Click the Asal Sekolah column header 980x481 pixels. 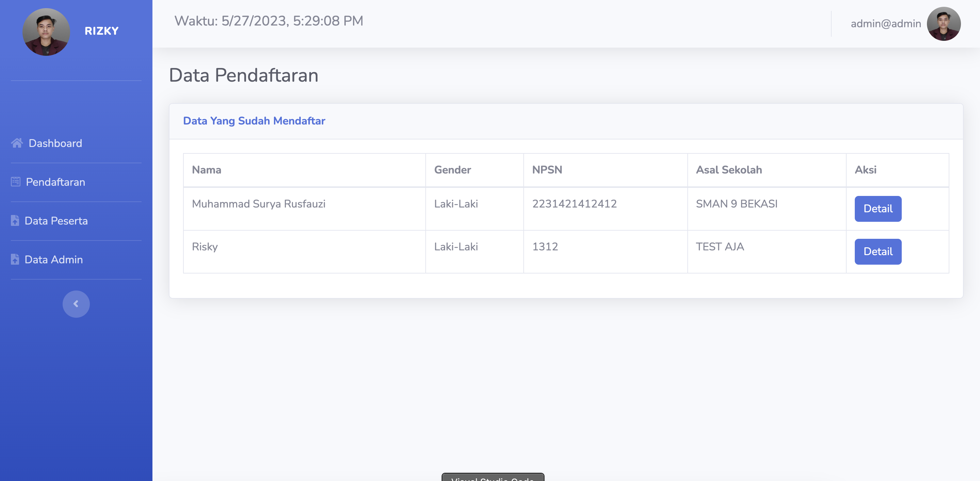[x=729, y=170]
